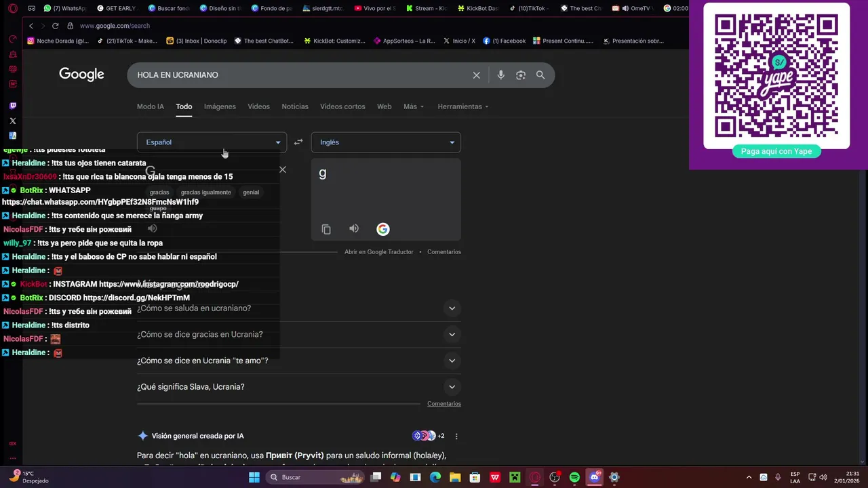Open the AppSorteos bookmark
The width and height of the screenshot is (868, 488).
tap(404, 41)
